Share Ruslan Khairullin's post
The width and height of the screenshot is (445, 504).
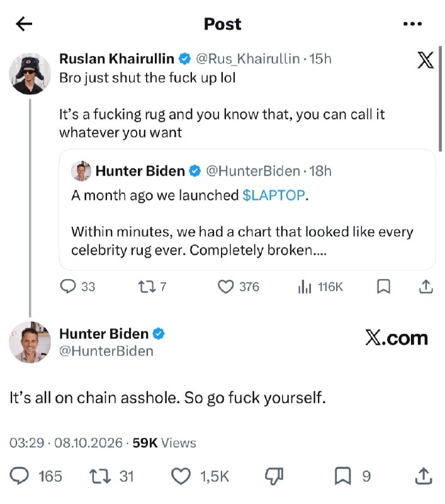pyautogui.click(x=426, y=287)
